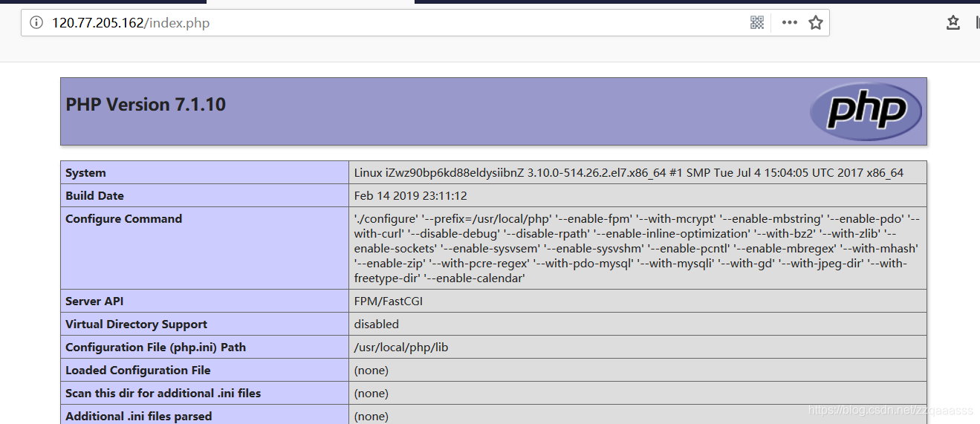The height and width of the screenshot is (424, 980).
Task: Select (none) value for Scan this dir row
Action: [371, 394]
